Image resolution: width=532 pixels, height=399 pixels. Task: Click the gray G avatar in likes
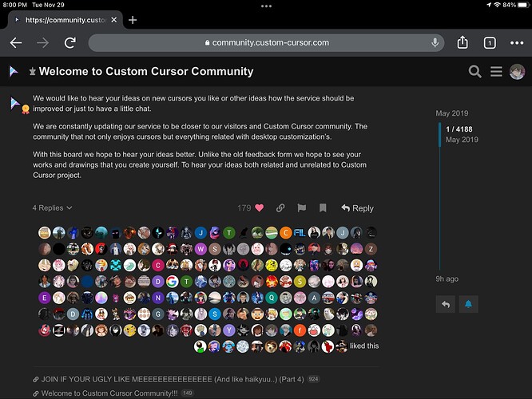tap(158, 314)
